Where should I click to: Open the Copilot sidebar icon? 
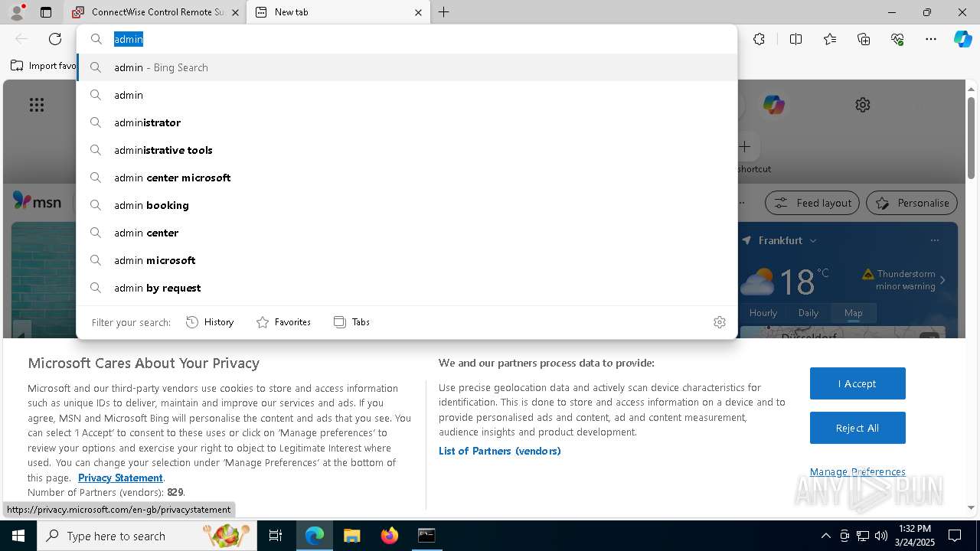pyautogui.click(x=963, y=39)
